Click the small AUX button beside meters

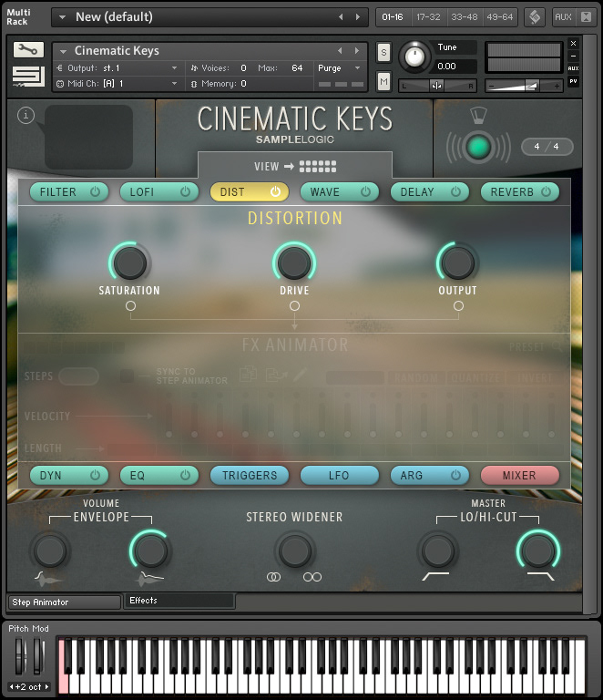(x=573, y=68)
